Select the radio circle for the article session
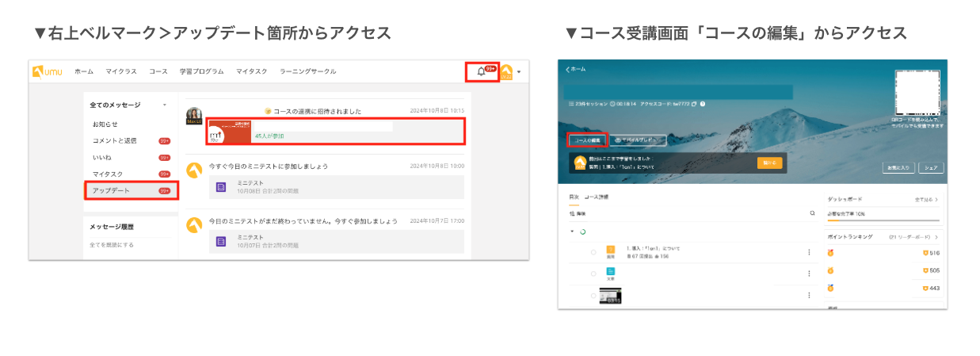This screenshot has width=980, height=356. (x=593, y=274)
